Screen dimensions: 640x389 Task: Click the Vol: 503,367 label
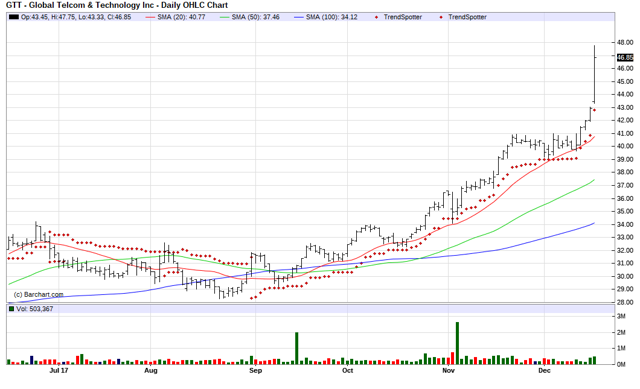(35, 309)
